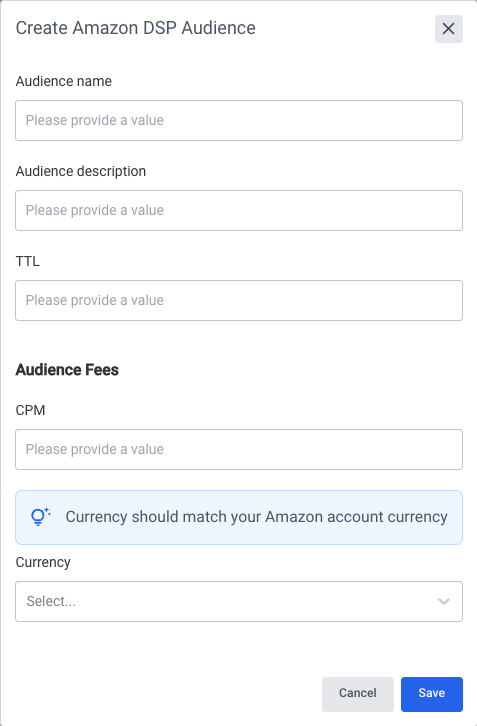Click the Audience description label
This screenshot has width=477, height=726.
[81, 171]
